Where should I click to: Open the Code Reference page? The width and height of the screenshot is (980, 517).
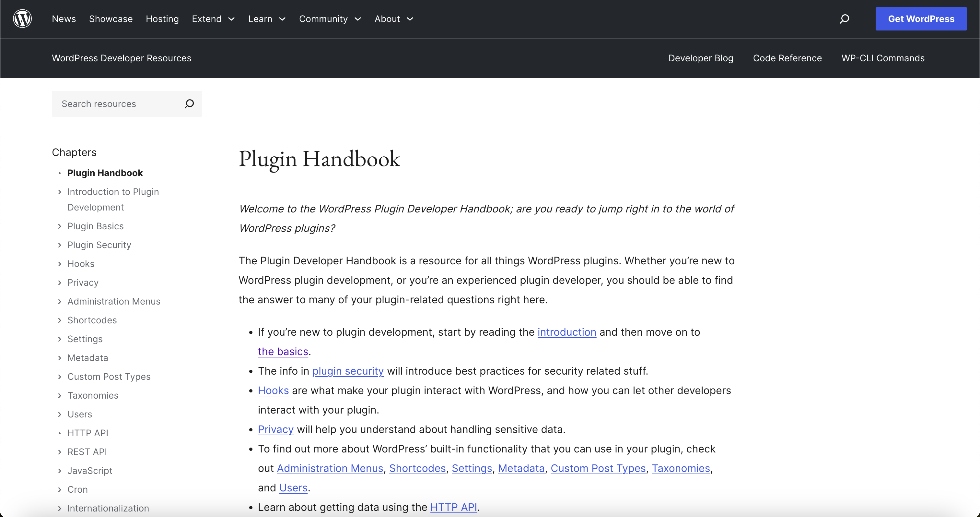coord(787,58)
